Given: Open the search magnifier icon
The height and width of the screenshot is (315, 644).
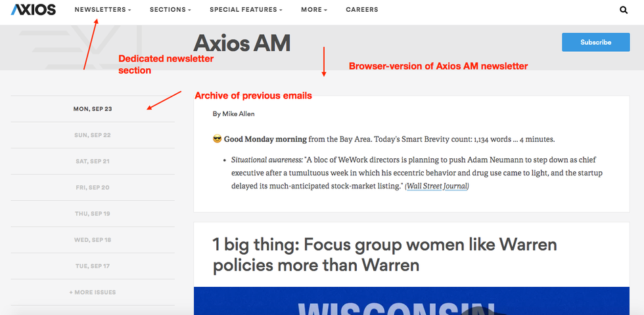Looking at the screenshot, I should click(624, 10).
